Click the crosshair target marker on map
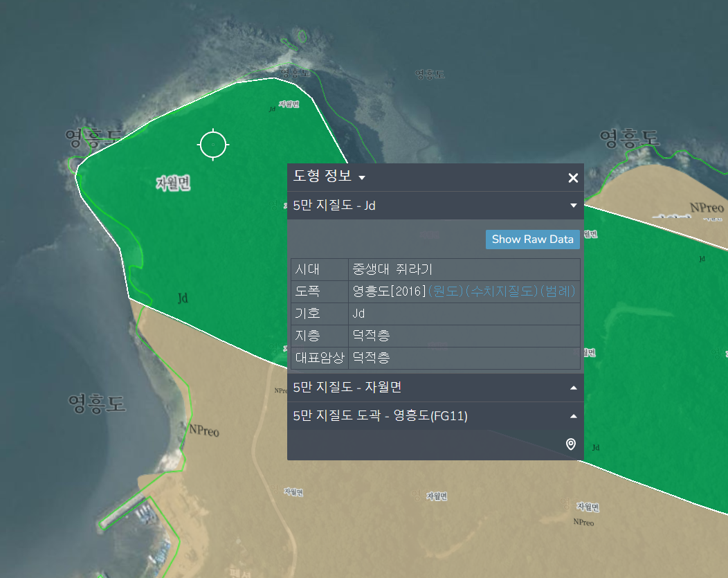 (213, 145)
